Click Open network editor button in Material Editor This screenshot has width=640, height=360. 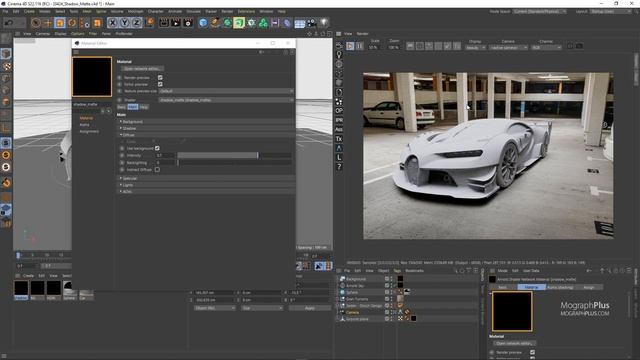pos(142,69)
